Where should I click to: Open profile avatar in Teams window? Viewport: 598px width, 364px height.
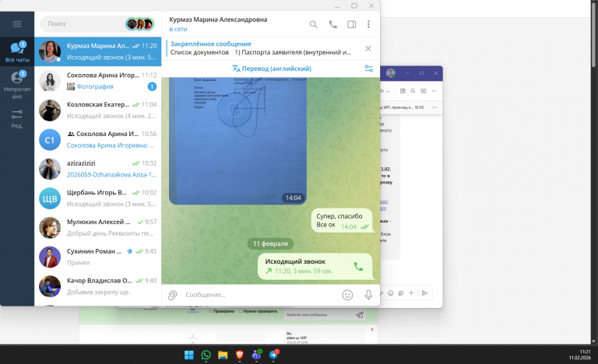click(x=391, y=73)
